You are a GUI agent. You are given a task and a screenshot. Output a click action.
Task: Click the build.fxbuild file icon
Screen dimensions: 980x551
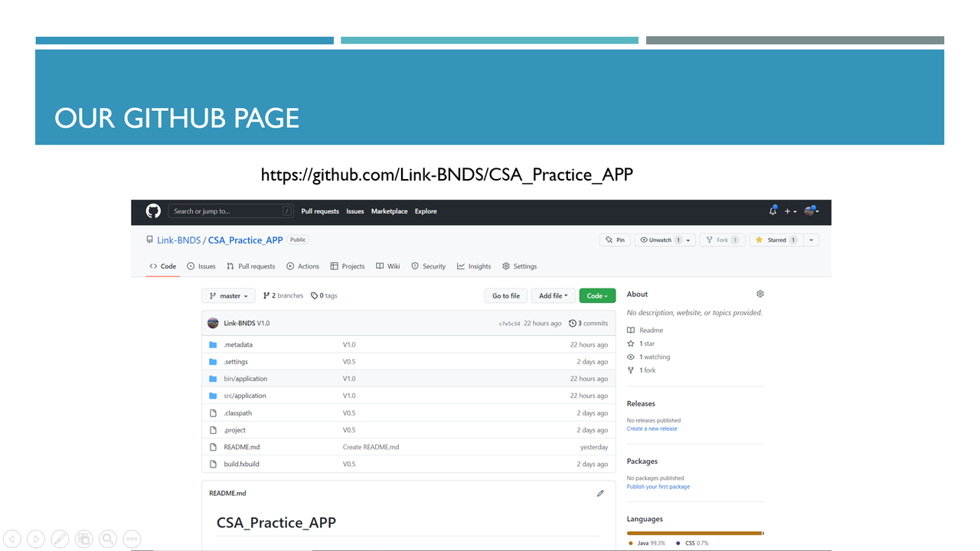(x=214, y=464)
